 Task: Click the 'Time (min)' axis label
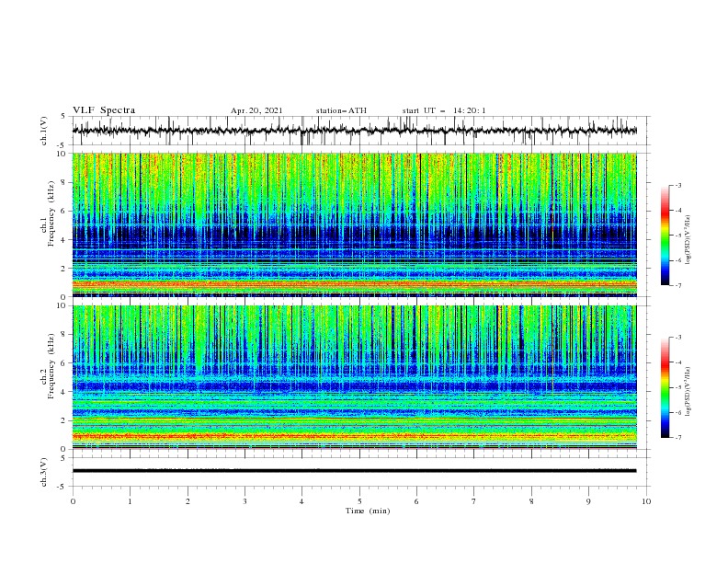click(x=368, y=511)
